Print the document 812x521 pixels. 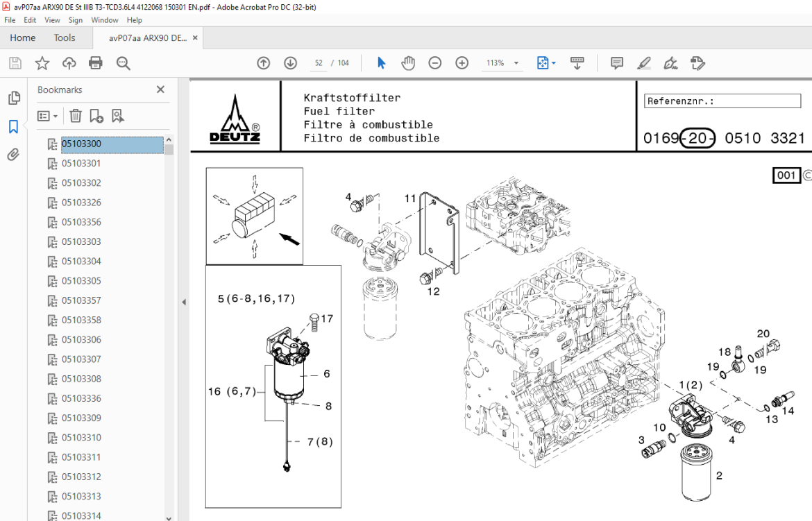[96, 63]
